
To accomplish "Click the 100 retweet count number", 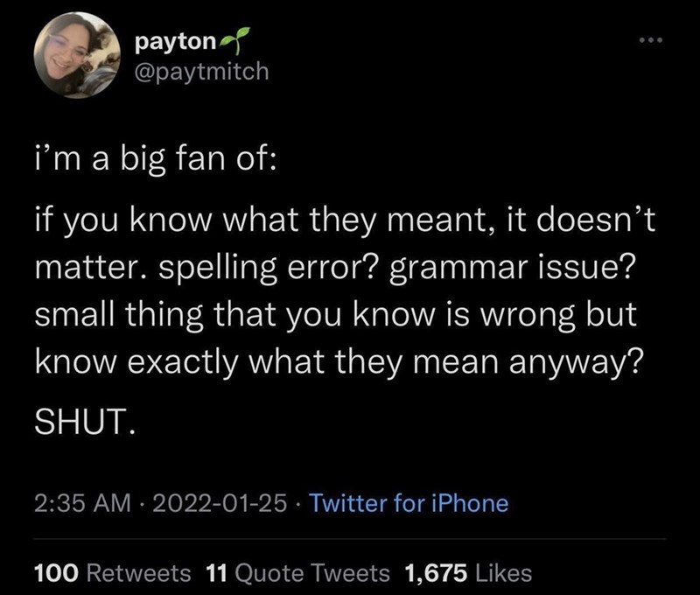I will [x=57, y=573].
